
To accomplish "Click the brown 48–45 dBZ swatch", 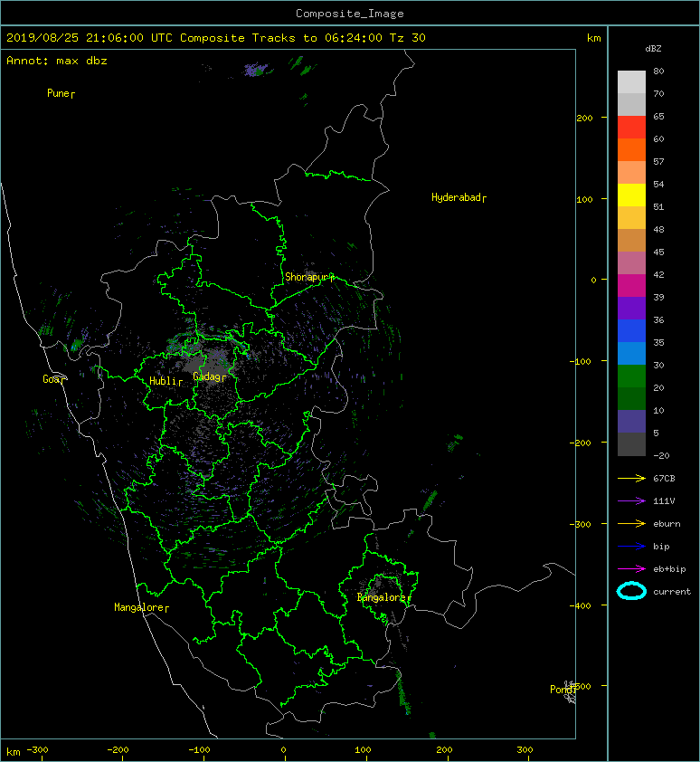I will coord(631,241).
